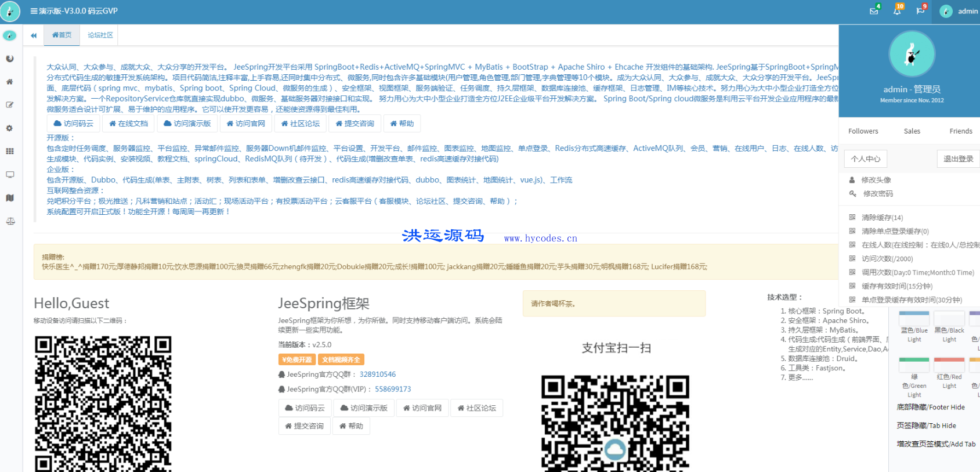This screenshot has width=980, height=472.
Task: Click lower 访问官网 button under JeeSpring框架
Action: pyautogui.click(x=422, y=408)
